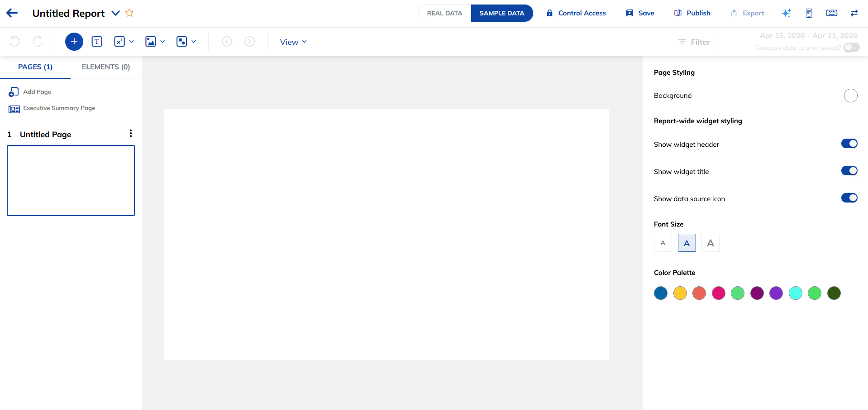Switch to the ELEMENTS (0) tab

pos(106,67)
